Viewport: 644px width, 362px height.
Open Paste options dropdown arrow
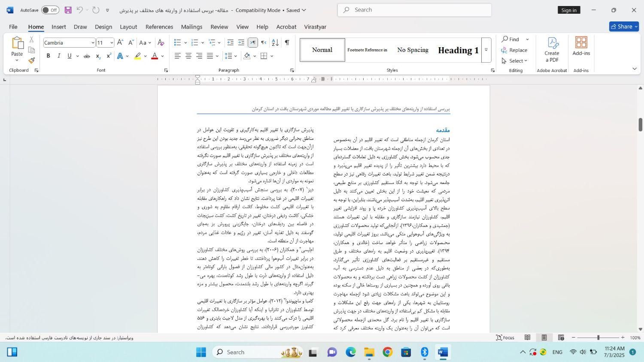coord(17,60)
